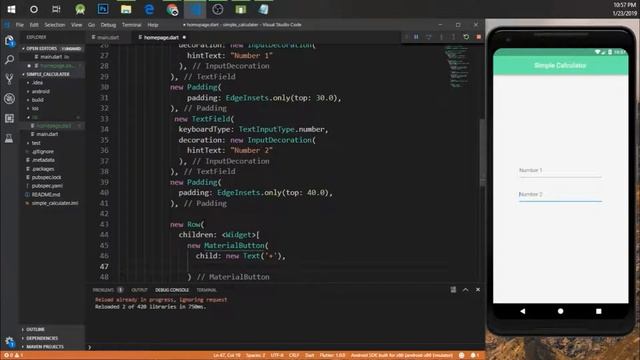Image resolution: width=640 pixels, height=360 pixels.
Task: Switch to the Debug Console tab
Action: [172, 290]
